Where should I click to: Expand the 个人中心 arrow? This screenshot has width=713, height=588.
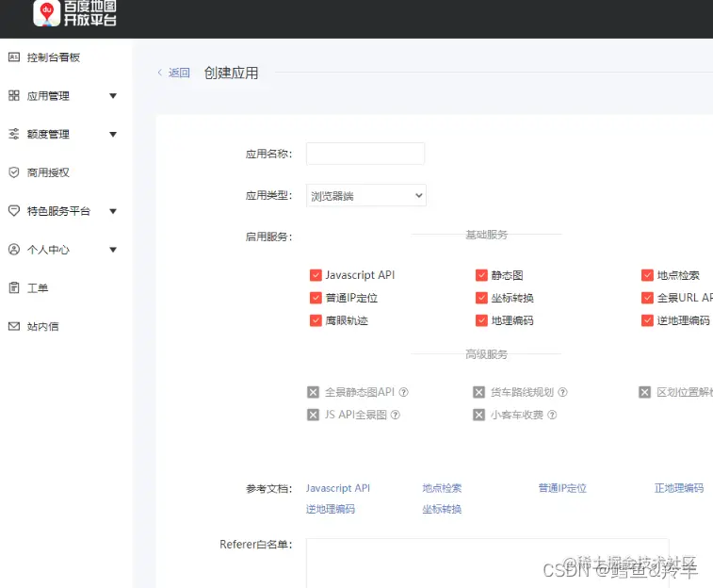tap(113, 250)
